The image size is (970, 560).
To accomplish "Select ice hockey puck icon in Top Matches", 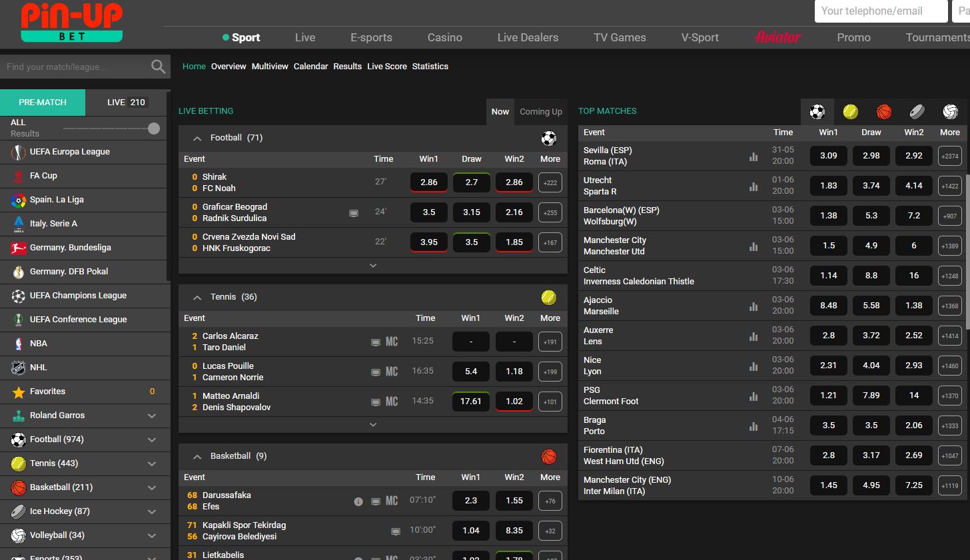I will tap(917, 112).
